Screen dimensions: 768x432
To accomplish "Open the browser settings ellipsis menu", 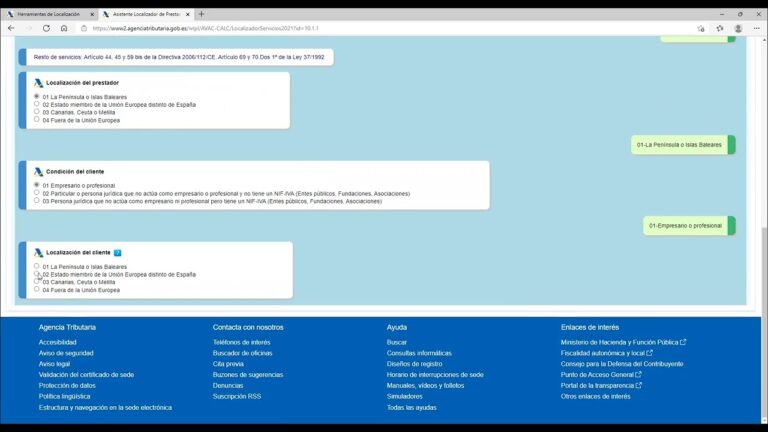I will coord(757,28).
